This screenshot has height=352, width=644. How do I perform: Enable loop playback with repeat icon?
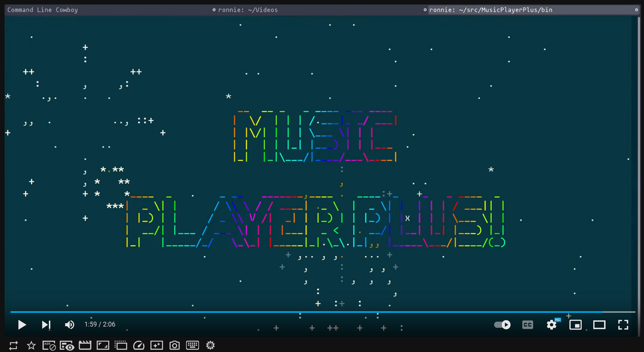tap(14, 345)
